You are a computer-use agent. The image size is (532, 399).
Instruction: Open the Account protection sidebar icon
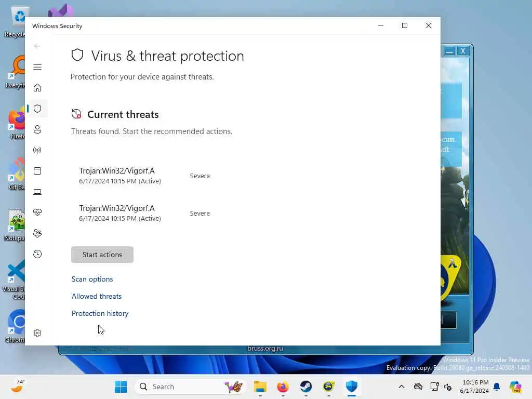[x=37, y=129]
